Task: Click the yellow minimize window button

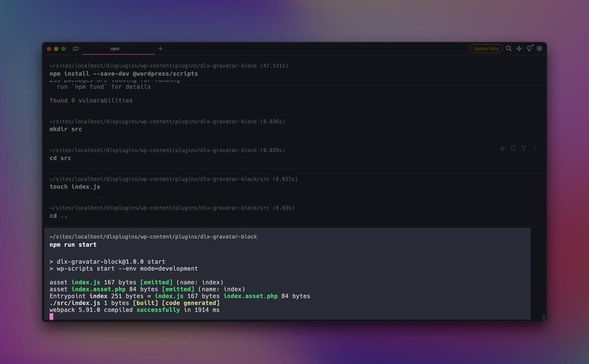Action: 56,49
